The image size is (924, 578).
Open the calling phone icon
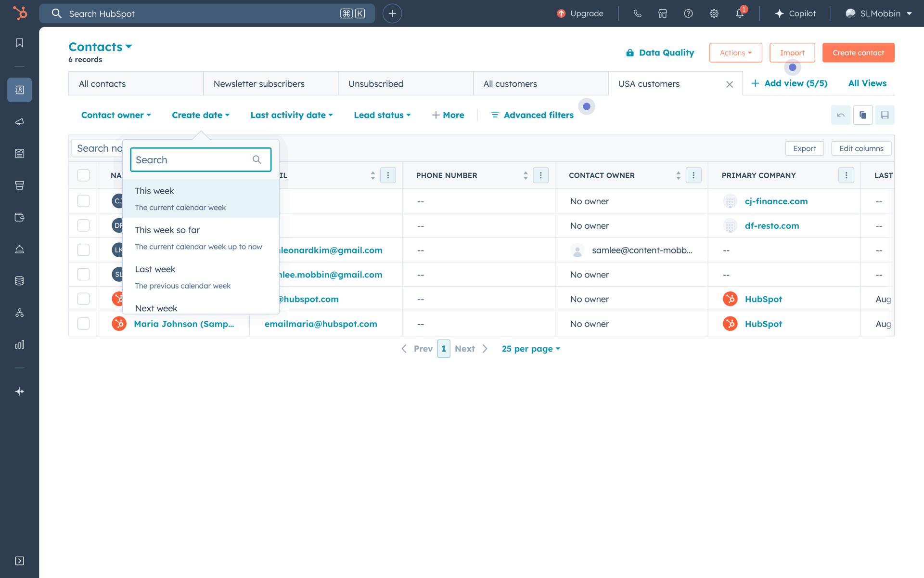point(638,13)
